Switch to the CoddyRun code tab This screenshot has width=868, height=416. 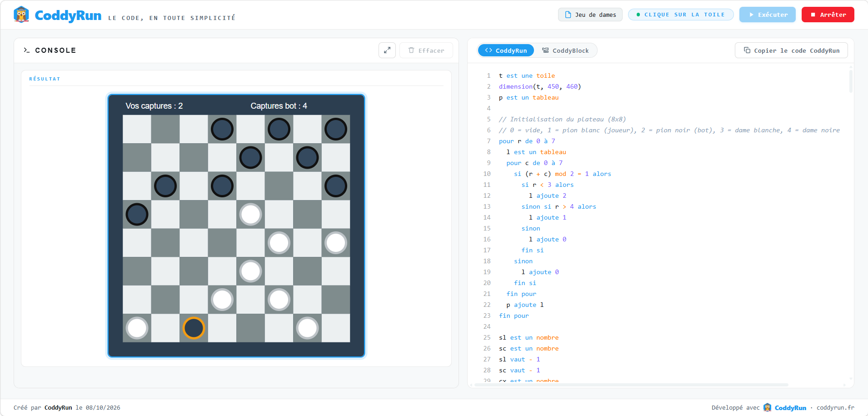click(x=506, y=50)
